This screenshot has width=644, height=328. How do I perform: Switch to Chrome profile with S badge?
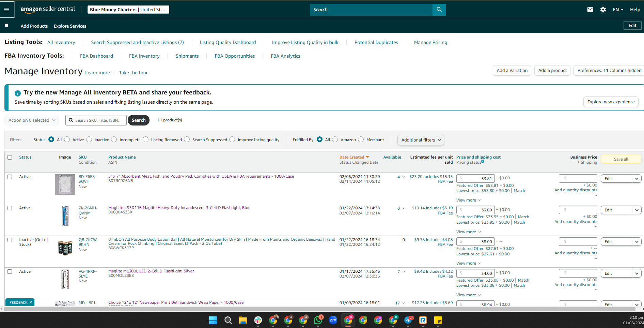click(378, 320)
